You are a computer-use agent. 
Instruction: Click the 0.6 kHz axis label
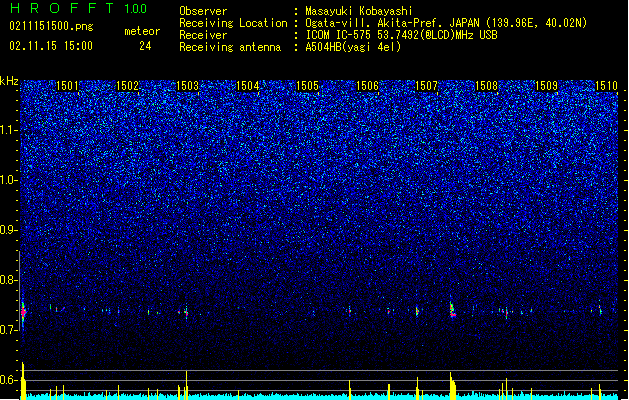click(x=9, y=380)
